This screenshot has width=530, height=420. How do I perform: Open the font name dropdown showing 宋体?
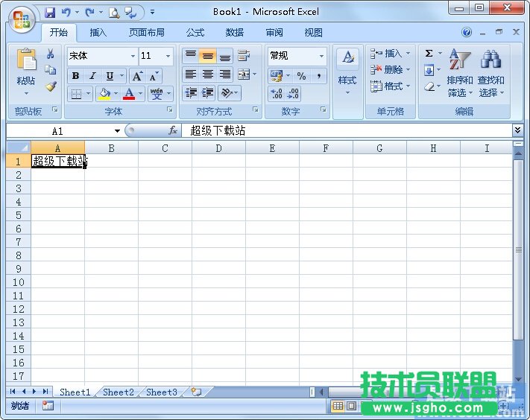133,56
